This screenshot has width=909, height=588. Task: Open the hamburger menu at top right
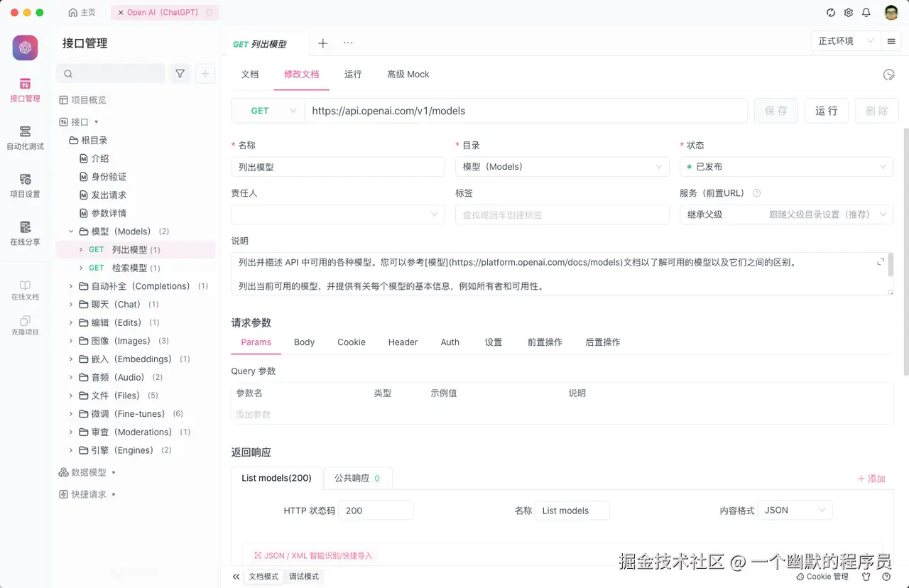[x=891, y=41]
